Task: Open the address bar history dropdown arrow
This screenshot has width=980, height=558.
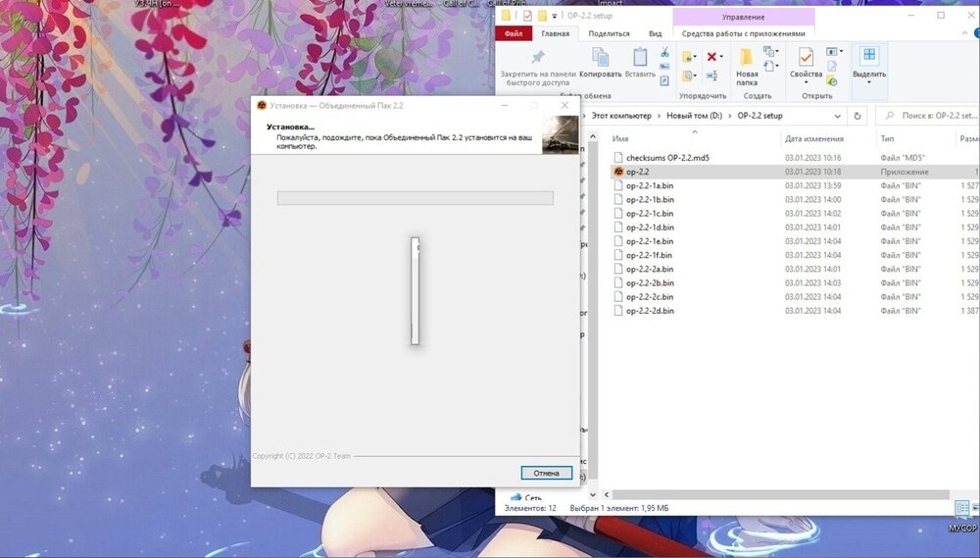Action: pyautogui.click(x=840, y=115)
